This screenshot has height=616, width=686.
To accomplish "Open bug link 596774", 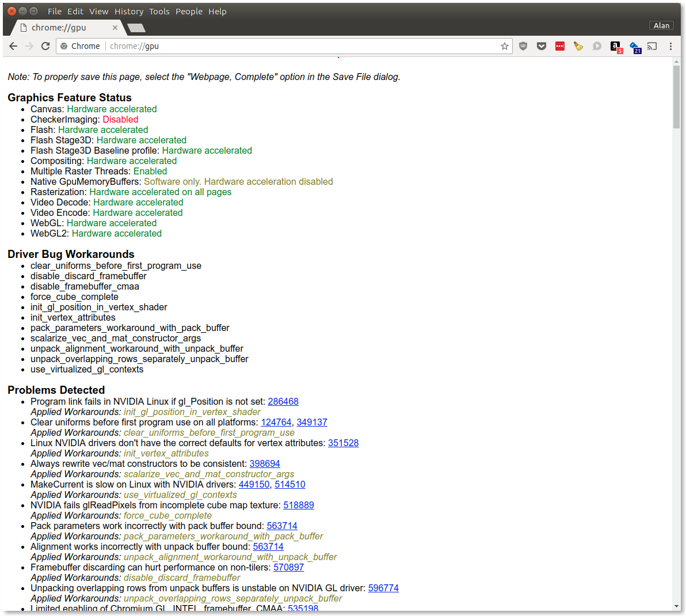I will (383, 588).
